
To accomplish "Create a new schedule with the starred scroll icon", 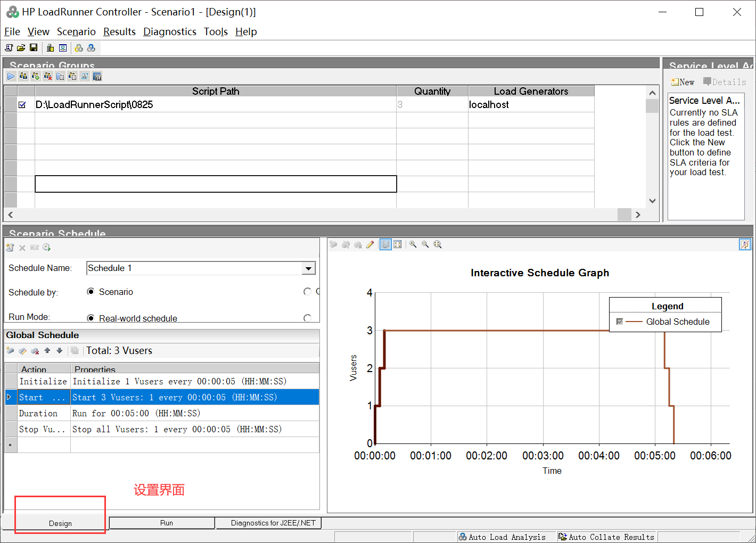I will (10, 248).
